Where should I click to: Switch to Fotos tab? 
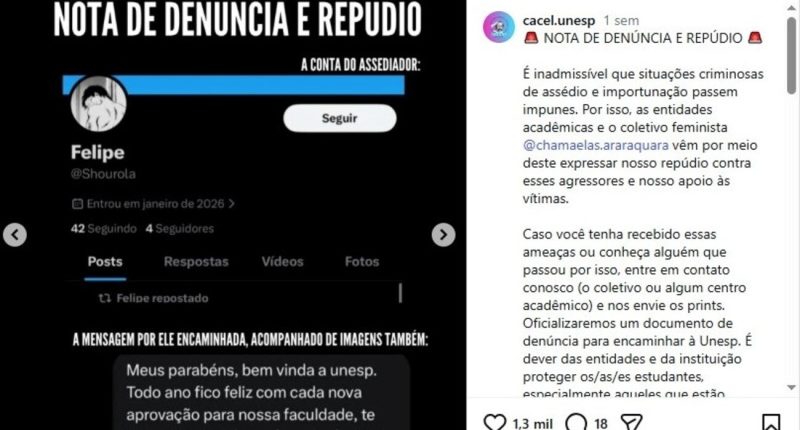(x=362, y=262)
